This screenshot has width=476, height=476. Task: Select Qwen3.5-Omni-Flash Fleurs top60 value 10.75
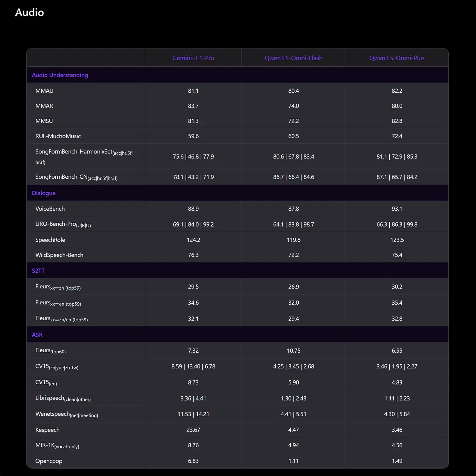(x=293, y=351)
